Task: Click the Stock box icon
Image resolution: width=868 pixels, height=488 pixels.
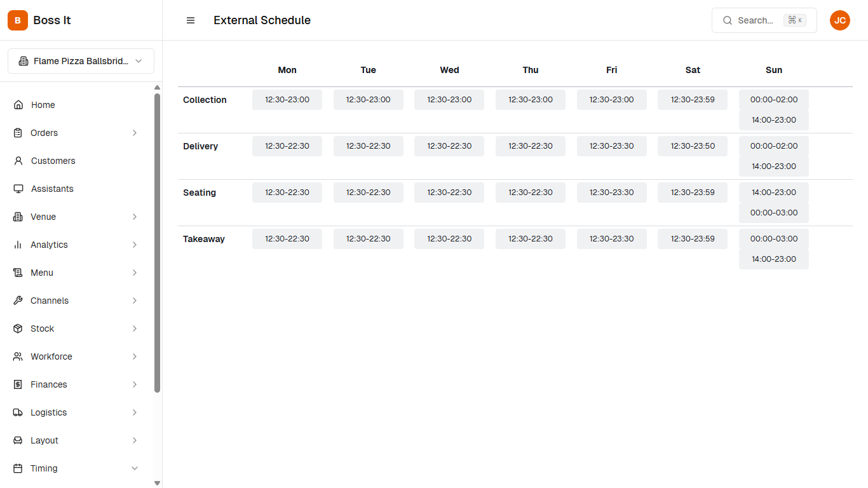Action: (x=18, y=329)
